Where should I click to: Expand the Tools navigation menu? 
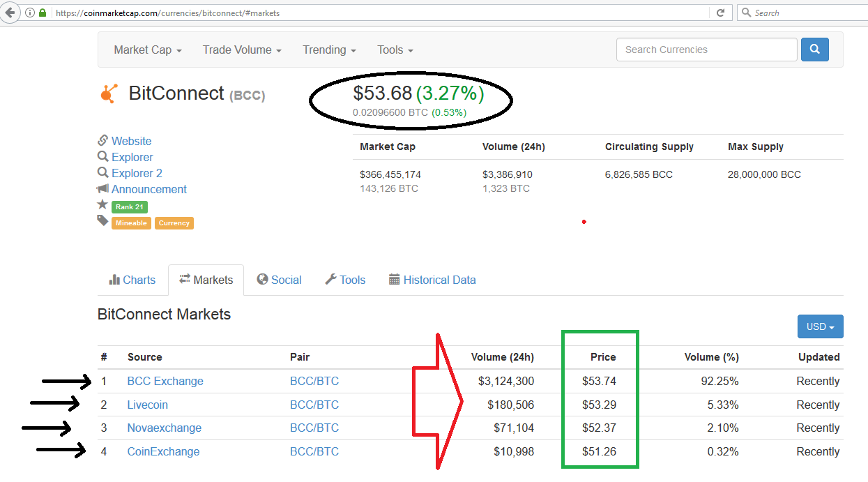tap(395, 50)
